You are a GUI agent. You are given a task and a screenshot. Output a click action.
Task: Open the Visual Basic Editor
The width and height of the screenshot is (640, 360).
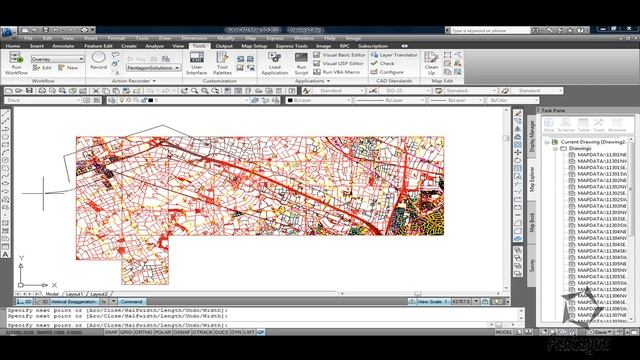(339, 55)
